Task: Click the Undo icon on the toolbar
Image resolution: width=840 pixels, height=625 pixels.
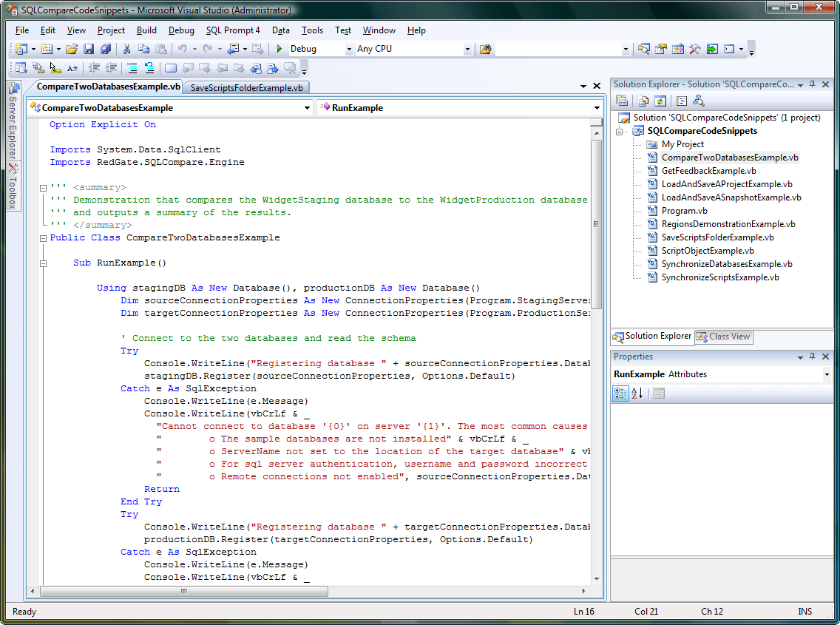Action: click(181, 49)
